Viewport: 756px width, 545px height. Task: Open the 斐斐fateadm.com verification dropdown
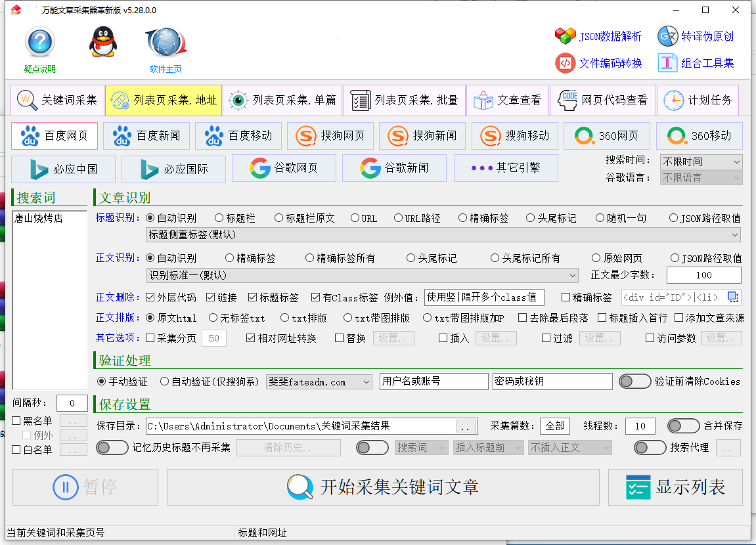[x=319, y=382]
